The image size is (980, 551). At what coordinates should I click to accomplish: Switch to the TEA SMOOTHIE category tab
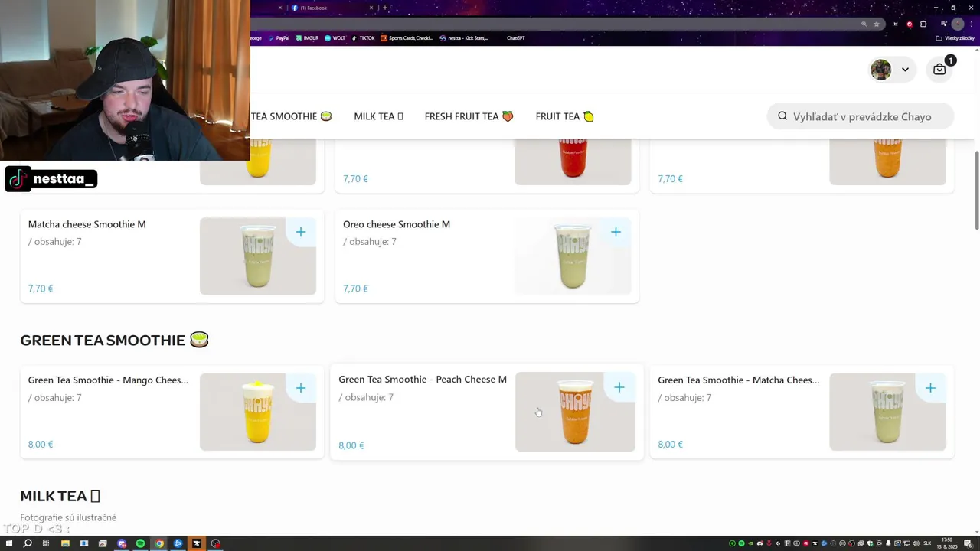point(291,116)
